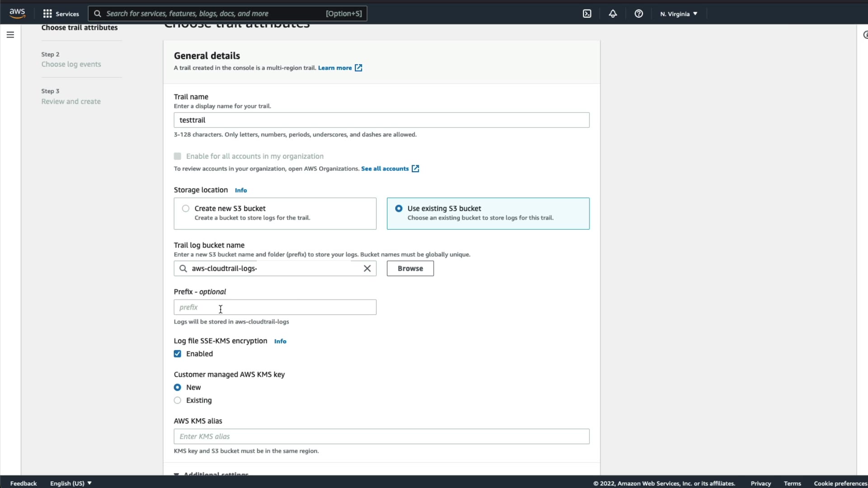This screenshot has height=488, width=868.
Task: Click the Enter KMS alias field
Action: tap(381, 436)
